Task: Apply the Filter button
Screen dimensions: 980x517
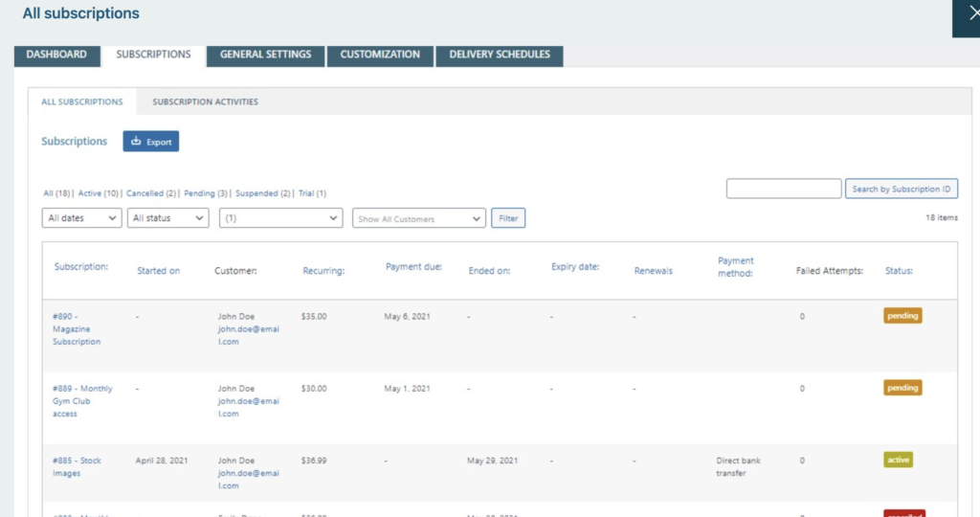Action: [x=508, y=218]
